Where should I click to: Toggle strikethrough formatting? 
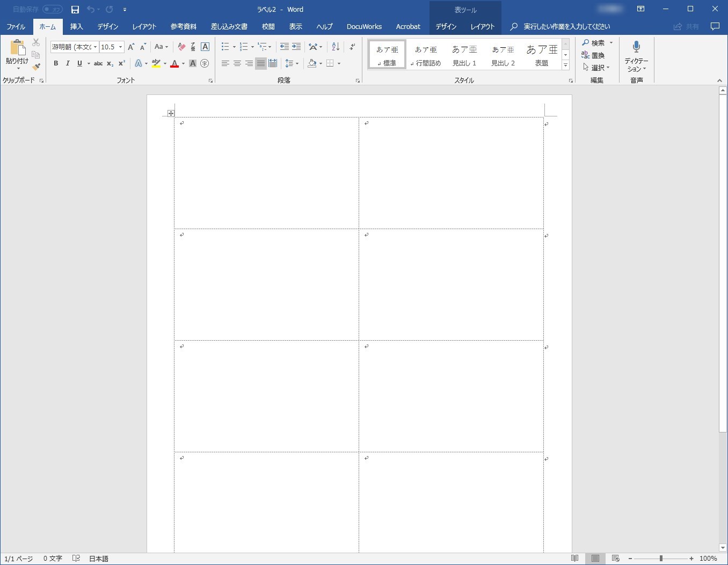pyautogui.click(x=98, y=63)
